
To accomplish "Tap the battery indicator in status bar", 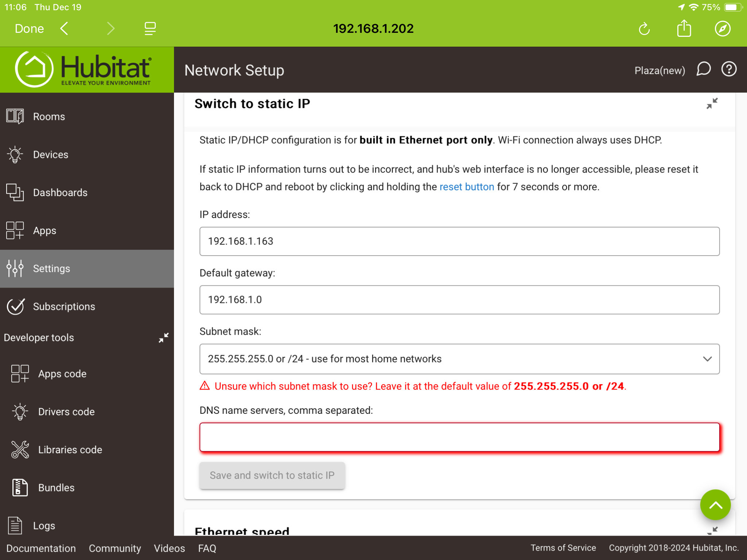I will (733, 7).
